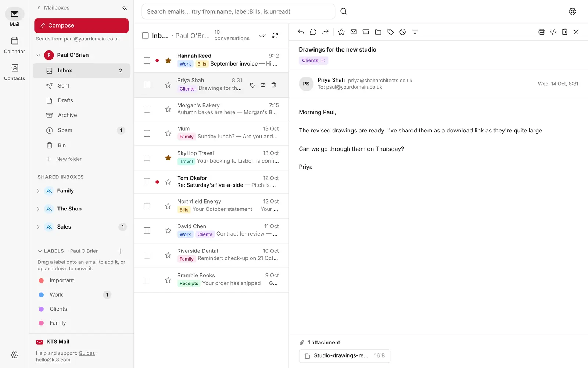This screenshot has width=588, height=368.
Task: Refresh the inbox conversation list
Action: [x=275, y=36]
